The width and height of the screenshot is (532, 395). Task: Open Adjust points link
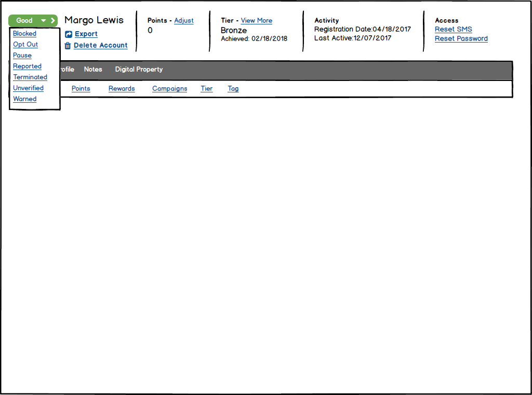click(184, 20)
